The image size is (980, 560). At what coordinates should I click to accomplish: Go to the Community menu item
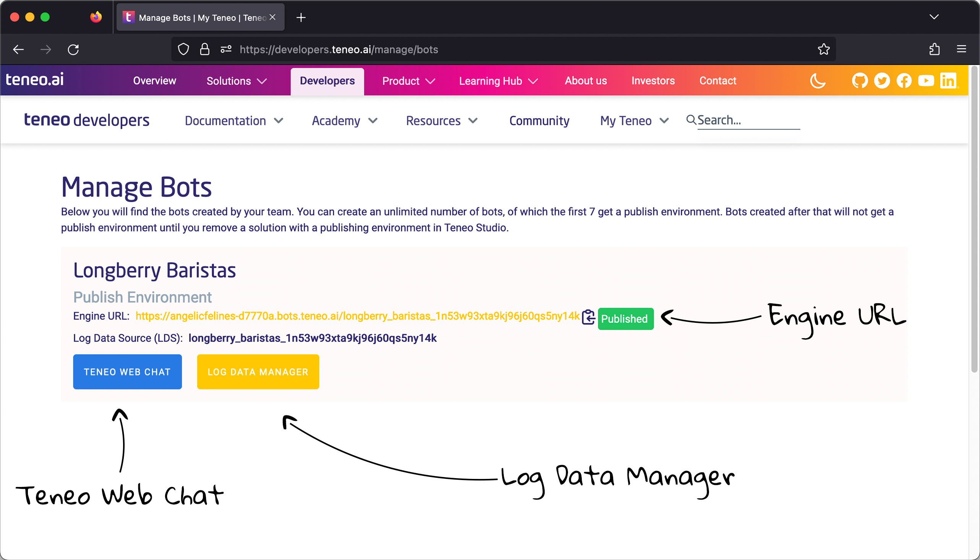[539, 121]
